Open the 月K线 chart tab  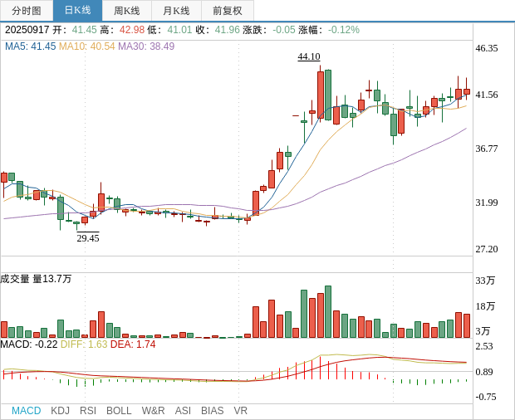(176, 11)
